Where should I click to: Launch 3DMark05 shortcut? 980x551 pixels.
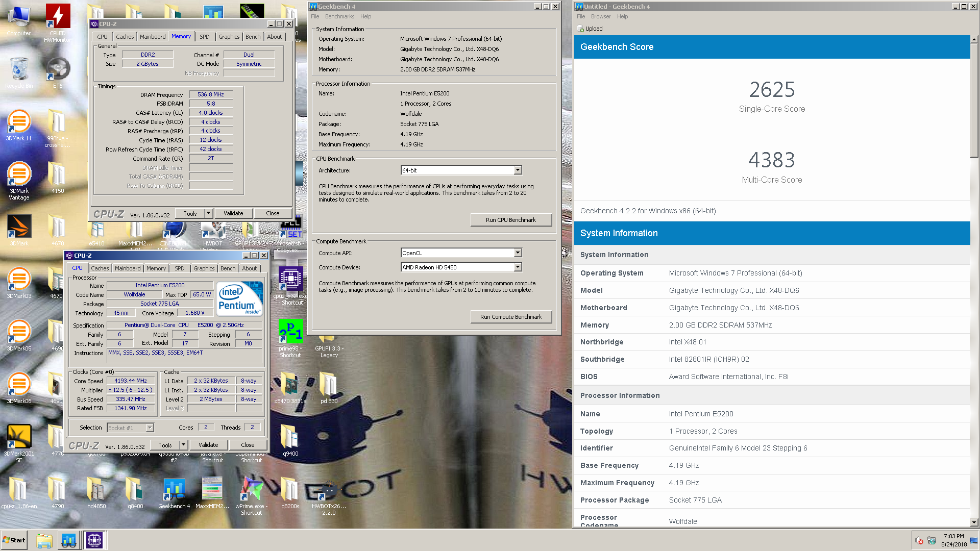[19, 335]
